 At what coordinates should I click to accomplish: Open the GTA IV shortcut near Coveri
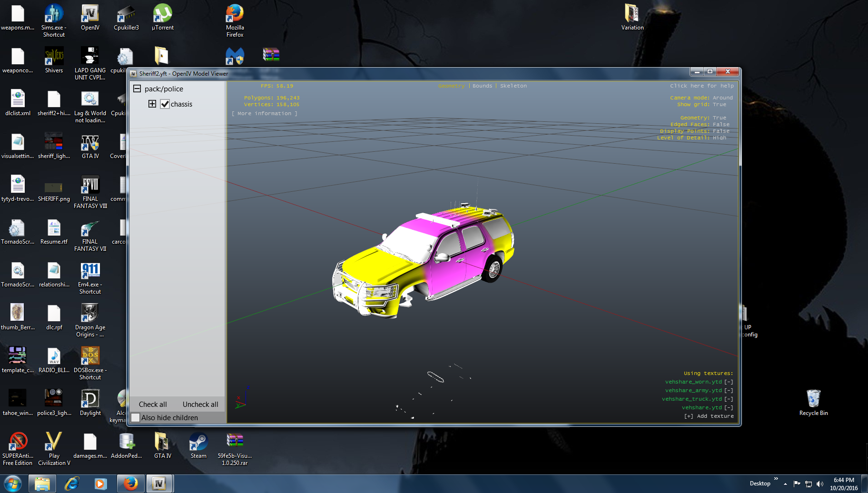[x=90, y=146]
